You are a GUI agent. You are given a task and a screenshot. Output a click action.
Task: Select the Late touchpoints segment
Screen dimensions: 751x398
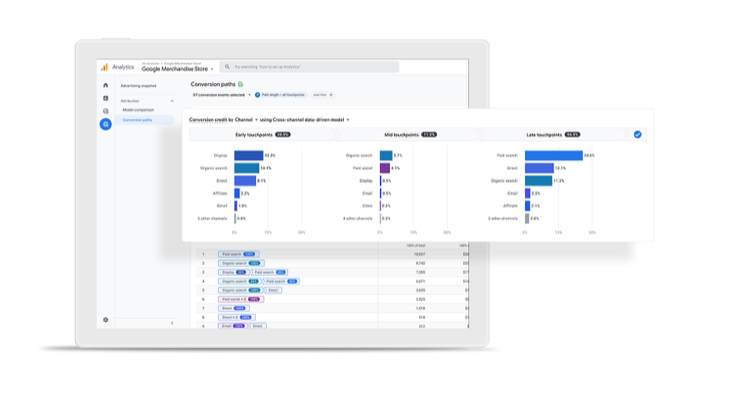pos(553,135)
